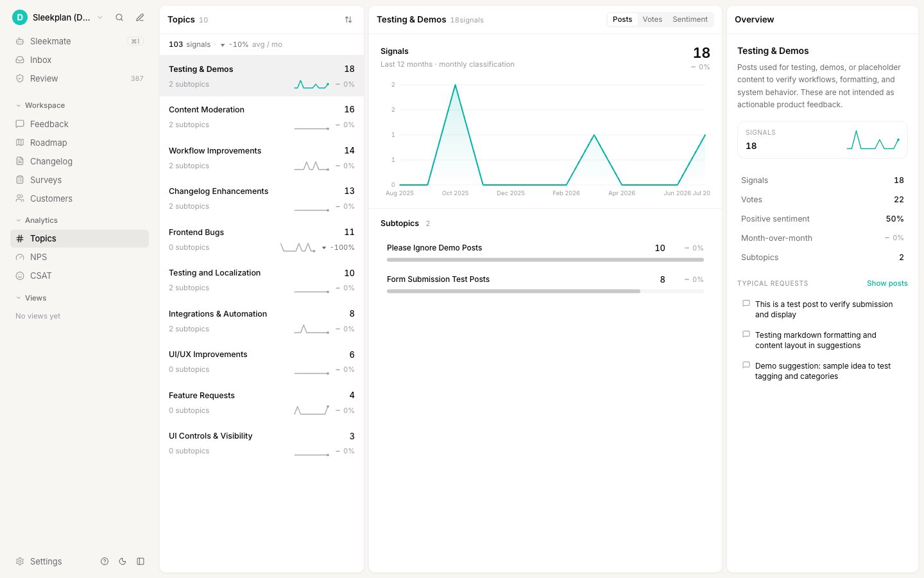The height and width of the screenshot is (578, 924).
Task: Open the Please Ignore Demo Posts subtopic
Action: [545, 250]
